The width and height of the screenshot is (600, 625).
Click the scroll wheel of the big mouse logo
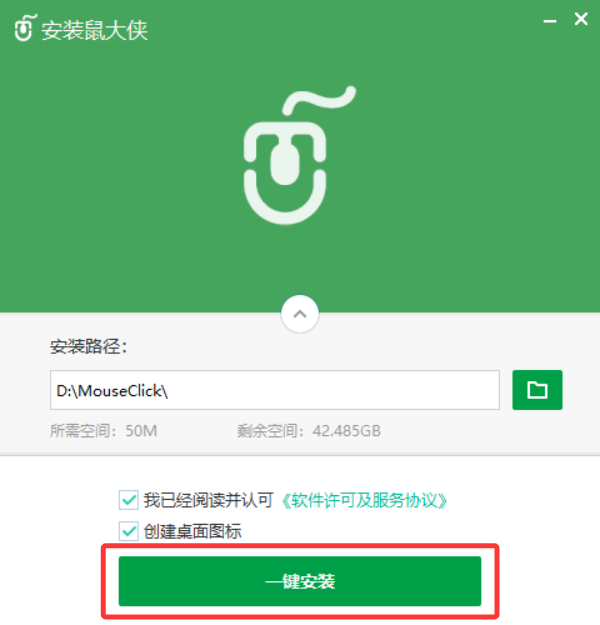285,163
